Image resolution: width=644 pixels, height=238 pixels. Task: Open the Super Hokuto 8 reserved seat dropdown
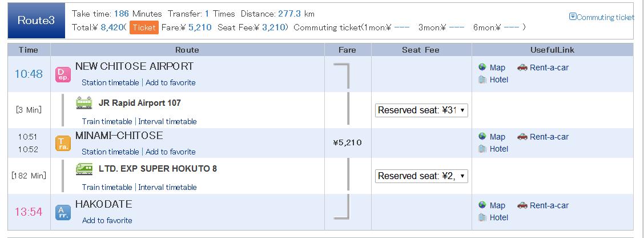click(x=421, y=176)
